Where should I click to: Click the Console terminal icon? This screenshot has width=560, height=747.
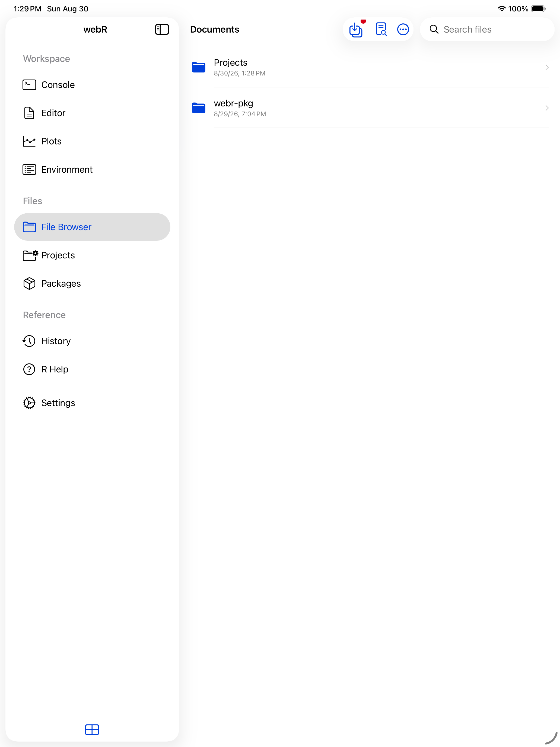(x=29, y=85)
